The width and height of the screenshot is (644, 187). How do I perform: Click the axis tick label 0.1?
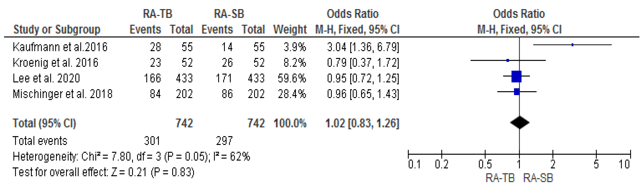[x=414, y=164]
